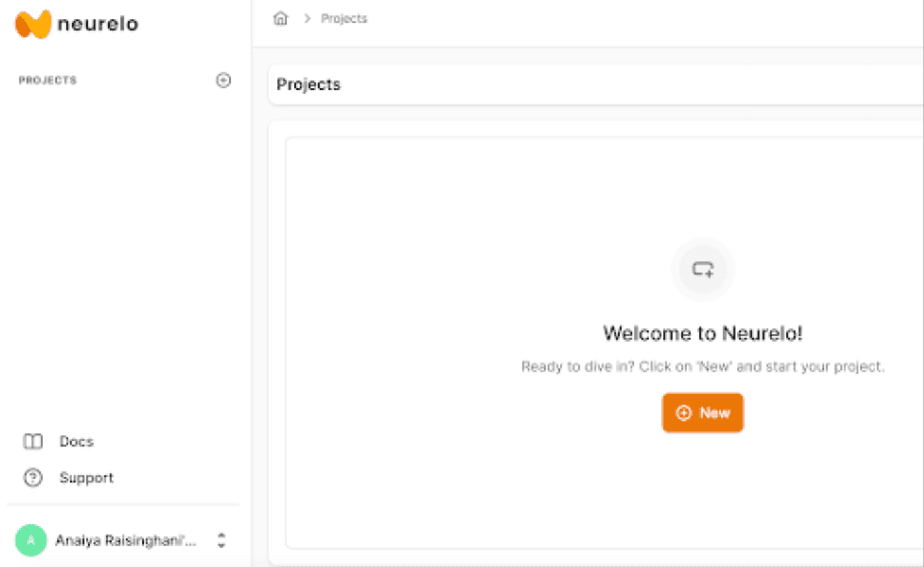This screenshot has width=924, height=567.
Task: Click the Docs book icon
Action: pyautogui.click(x=33, y=441)
